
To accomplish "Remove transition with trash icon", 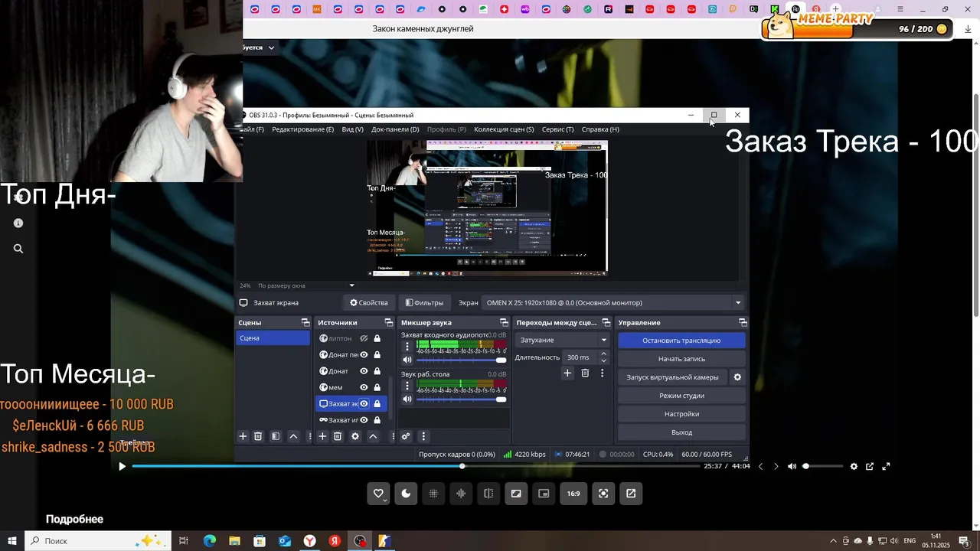I will point(585,373).
